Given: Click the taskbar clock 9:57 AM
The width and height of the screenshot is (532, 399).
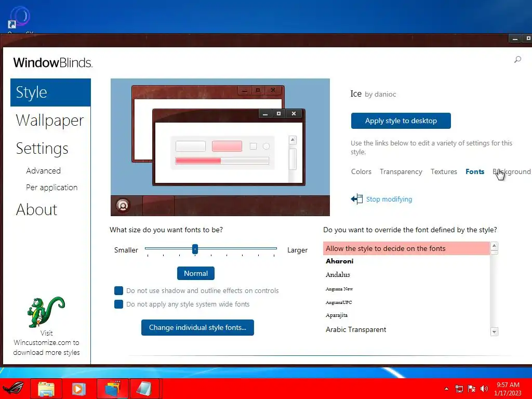Looking at the screenshot, I should [x=508, y=385].
